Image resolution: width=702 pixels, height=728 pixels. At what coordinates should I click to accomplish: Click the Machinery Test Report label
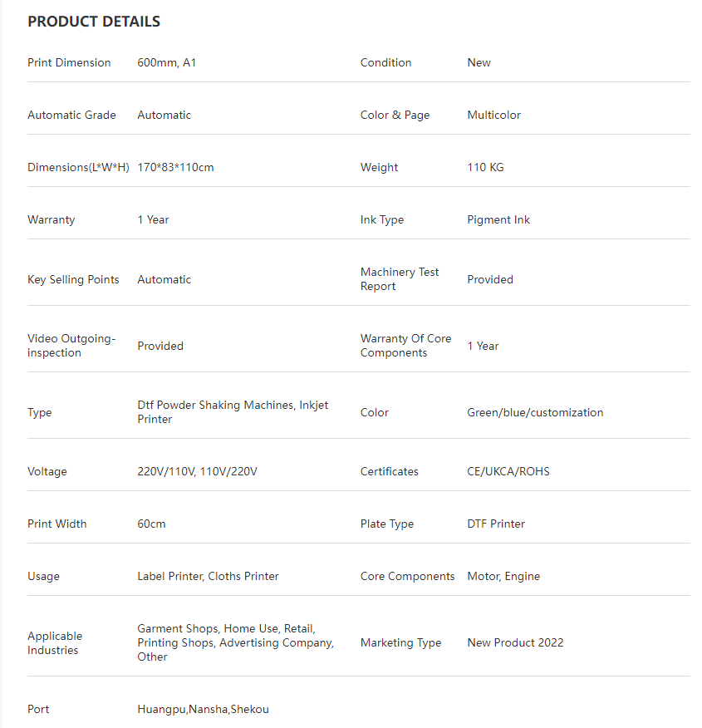coord(400,279)
